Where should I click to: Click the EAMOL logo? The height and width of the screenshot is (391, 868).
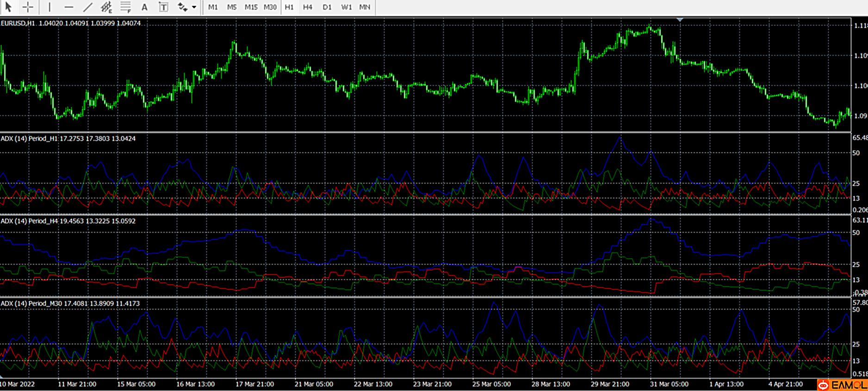pyautogui.click(x=842, y=385)
